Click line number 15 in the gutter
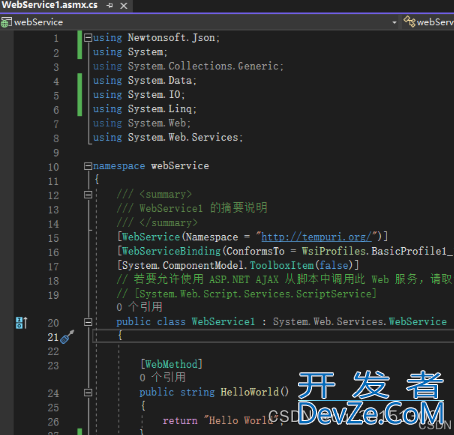Image resolution: width=454 pixels, height=435 pixels. coord(53,238)
